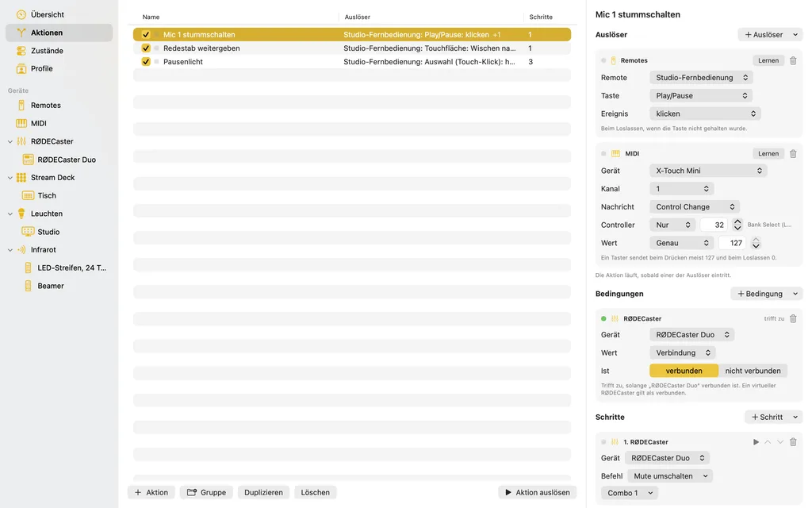Select the Pausenlicht row name
This screenshot has width=812, height=508.
(x=183, y=62)
